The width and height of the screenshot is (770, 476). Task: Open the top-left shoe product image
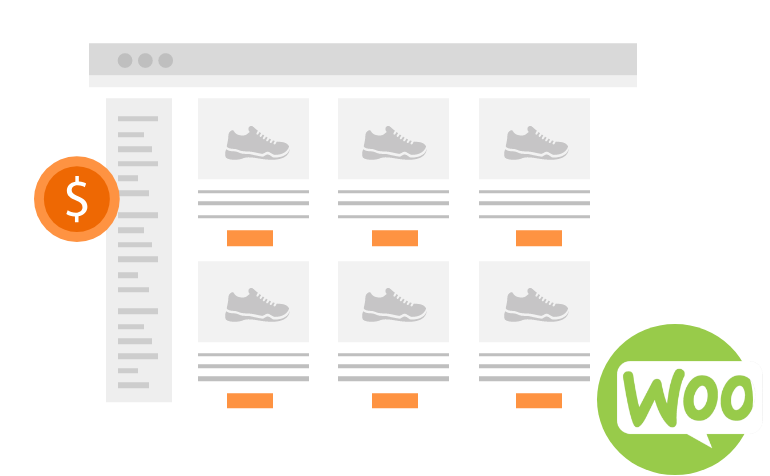pyautogui.click(x=253, y=139)
